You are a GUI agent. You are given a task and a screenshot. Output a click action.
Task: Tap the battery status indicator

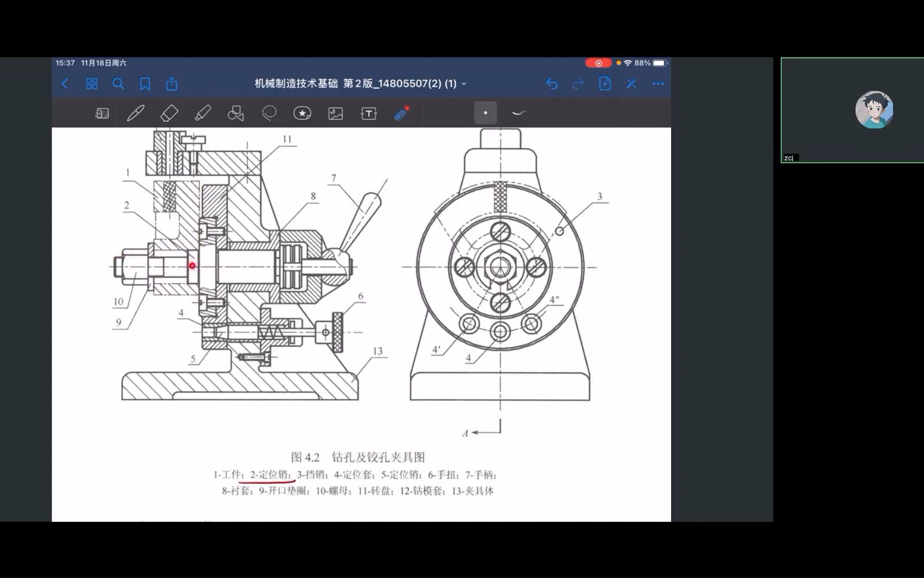[660, 63]
